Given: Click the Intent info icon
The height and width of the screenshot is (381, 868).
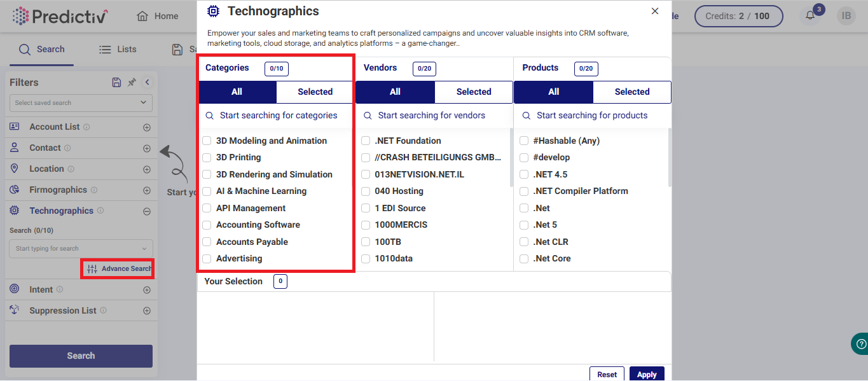Looking at the screenshot, I should (x=60, y=289).
